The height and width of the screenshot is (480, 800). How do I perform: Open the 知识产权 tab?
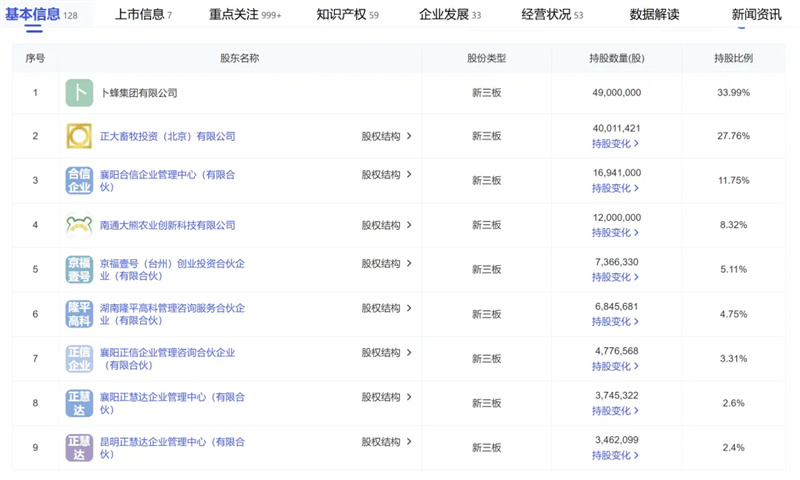(347, 15)
